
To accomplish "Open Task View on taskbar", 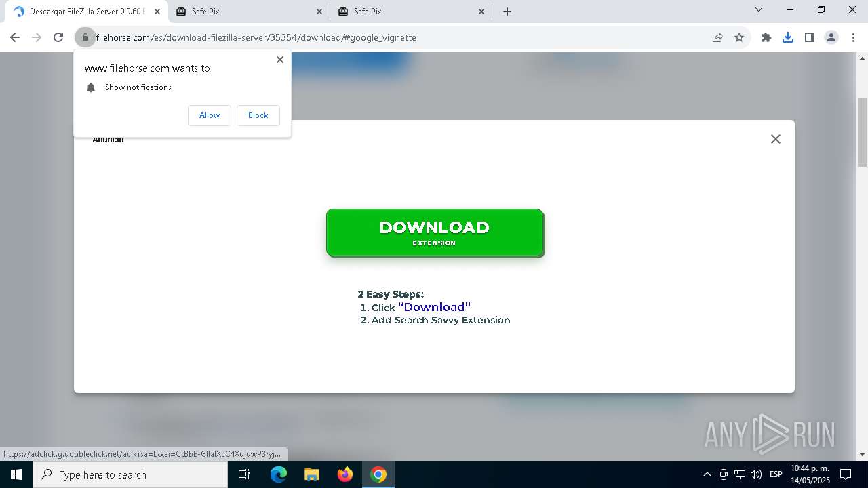I will 244,474.
